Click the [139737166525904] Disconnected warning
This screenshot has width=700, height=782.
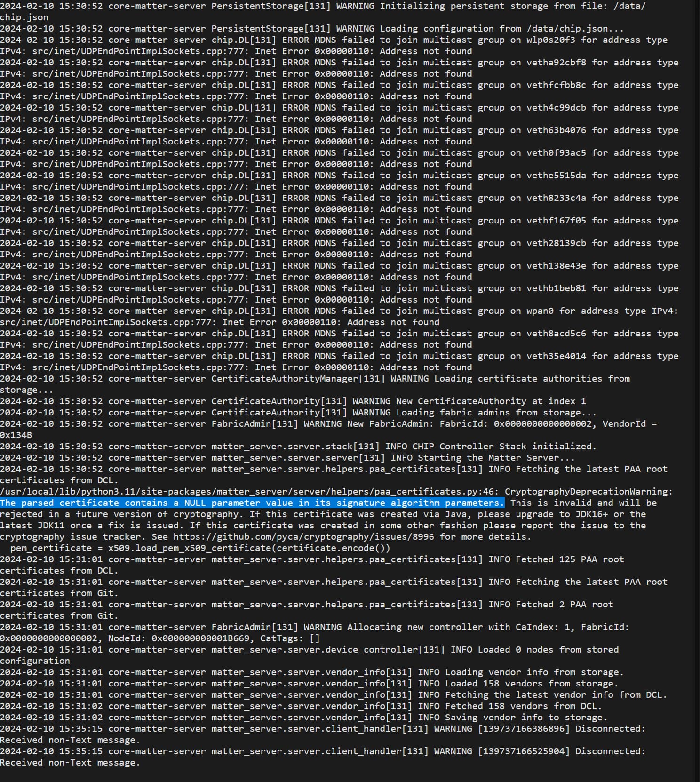click(561, 751)
